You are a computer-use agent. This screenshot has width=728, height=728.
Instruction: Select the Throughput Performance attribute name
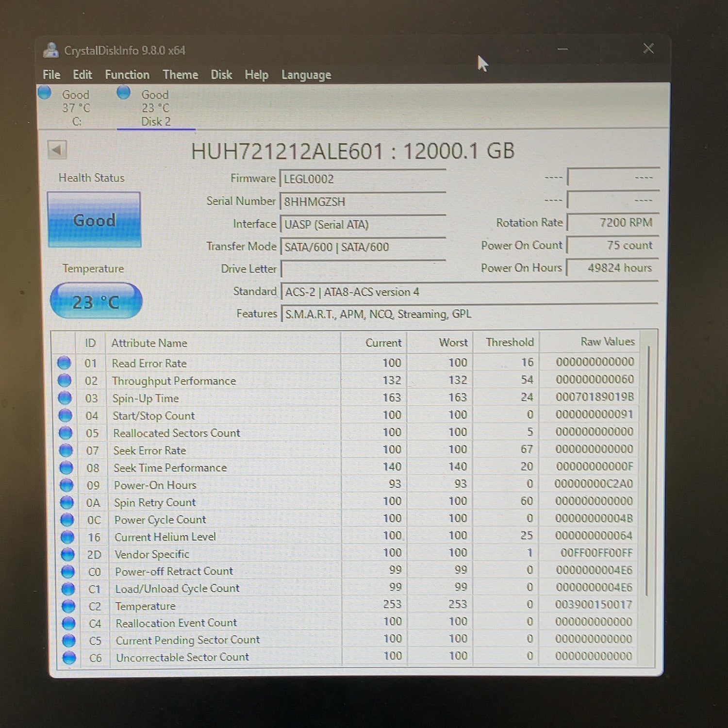point(174,381)
